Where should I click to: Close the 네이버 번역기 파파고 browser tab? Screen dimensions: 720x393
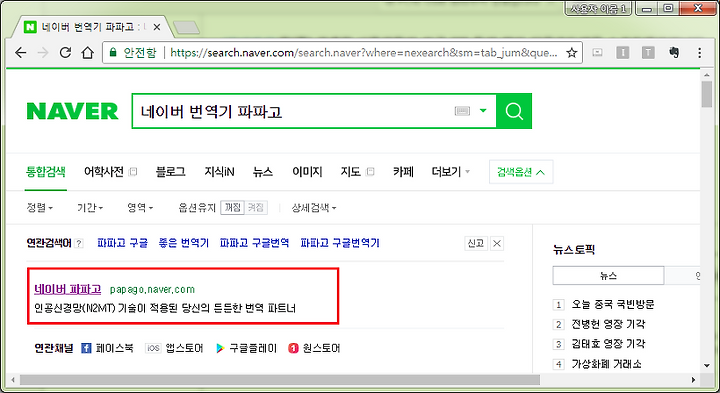(157, 27)
